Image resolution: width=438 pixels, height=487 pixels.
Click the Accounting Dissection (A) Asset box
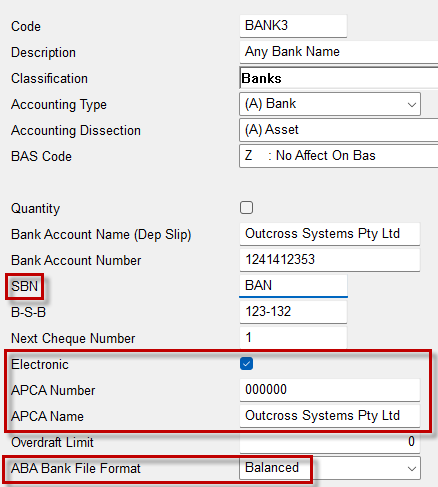click(x=339, y=130)
